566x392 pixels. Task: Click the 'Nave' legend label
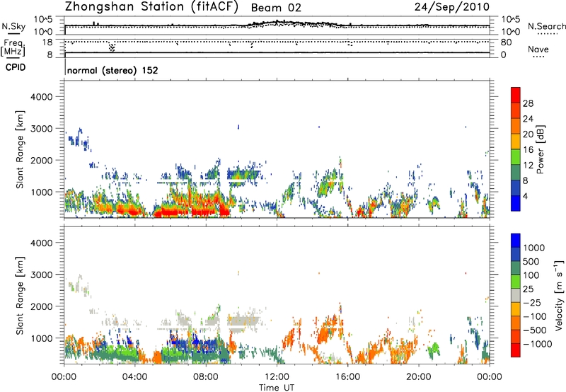click(x=538, y=50)
